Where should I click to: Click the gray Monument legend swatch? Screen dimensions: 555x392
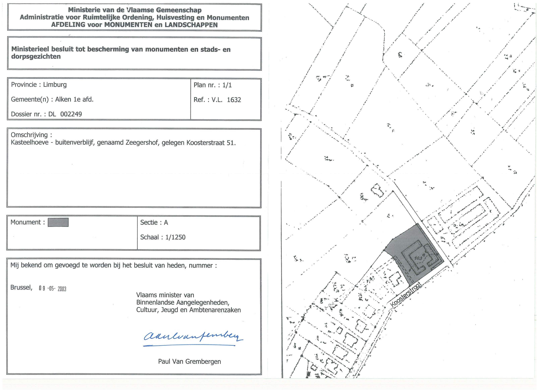tap(58, 222)
